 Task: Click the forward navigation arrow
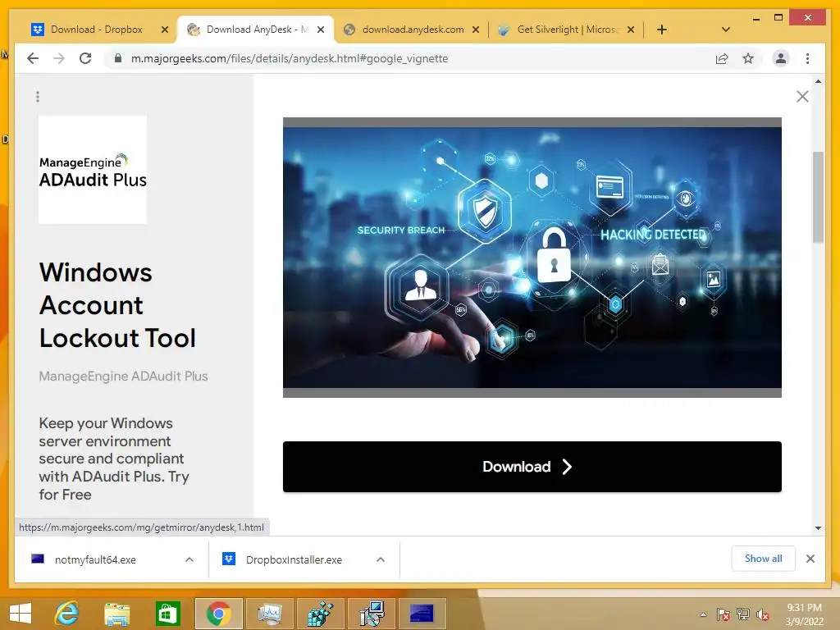[x=59, y=58]
